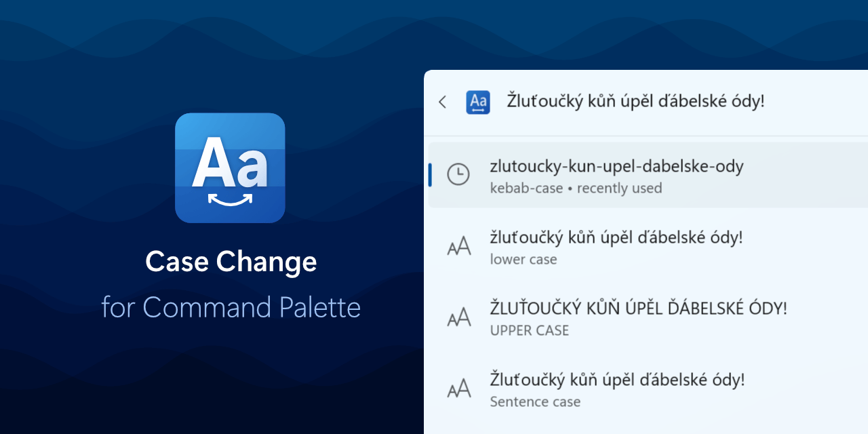Pick the "ŽLUŤOUČKÝ KŮŇ ÚPĚL" uppercase result

[638, 308]
